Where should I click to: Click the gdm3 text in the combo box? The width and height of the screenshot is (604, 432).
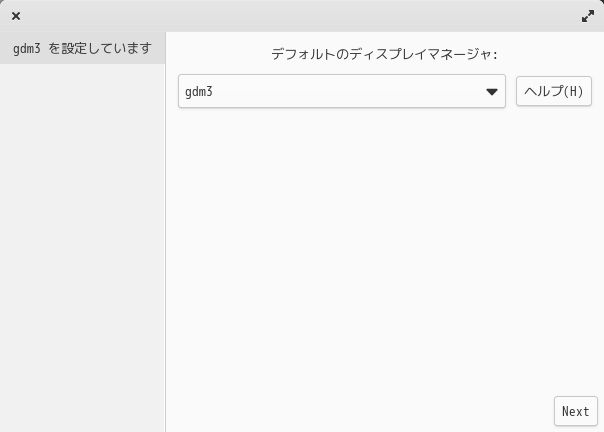tap(200, 92)
